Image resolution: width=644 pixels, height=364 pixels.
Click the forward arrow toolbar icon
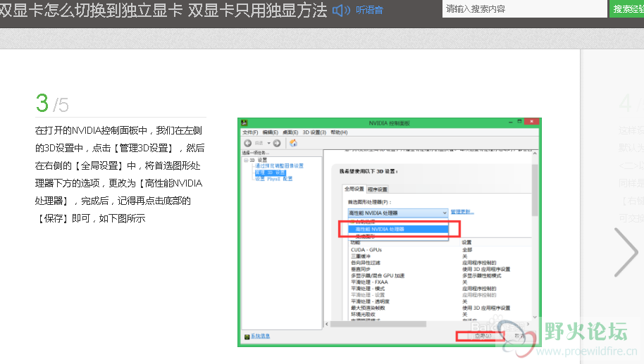click(x=277, y=143)
